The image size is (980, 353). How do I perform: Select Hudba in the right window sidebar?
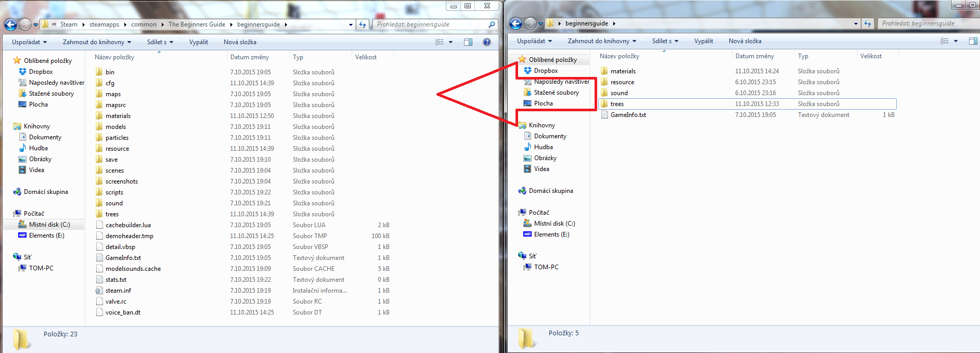543,147
